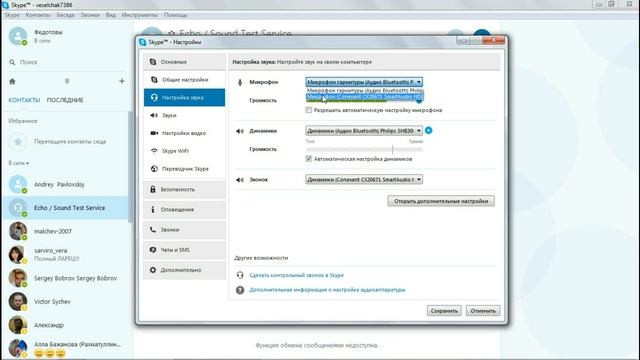Select Настройка звука in settings sidebar
Image resolution: width=640 pixels, height=360 pixels.
pyautogui.click(x=184, y=98)
